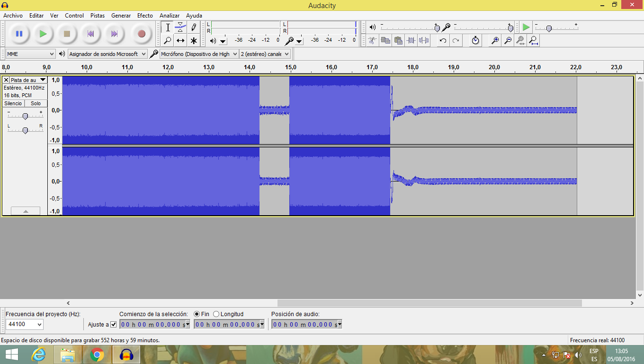Choose the Time Shift tool
The image size is (644, 364).
(180, 41)
